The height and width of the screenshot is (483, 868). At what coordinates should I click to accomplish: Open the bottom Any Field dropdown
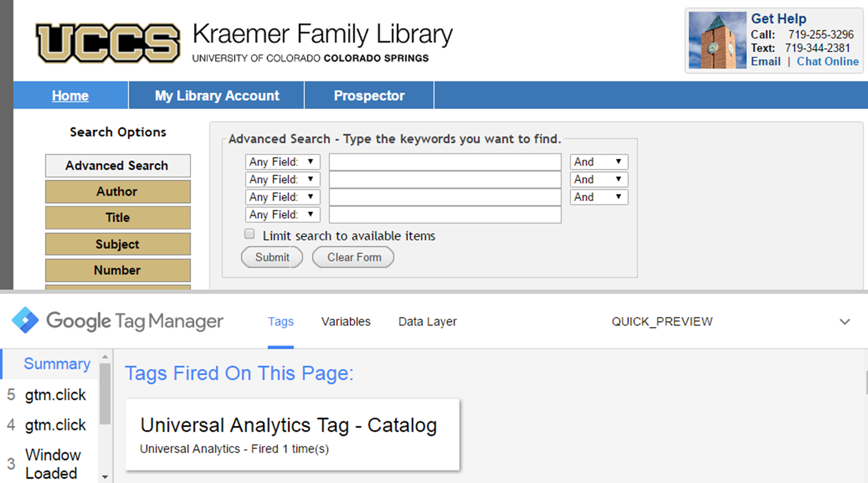[x=282, y=214]
